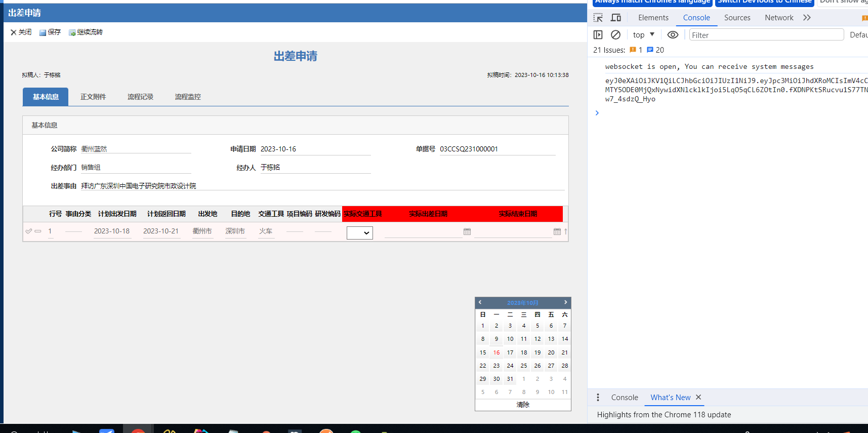Click the websocket is open console message
Viewport: 868px width, 433px height.
709,66
